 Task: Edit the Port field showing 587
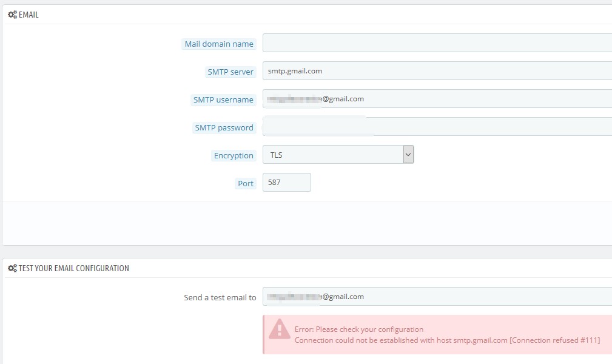pos(287,183)
